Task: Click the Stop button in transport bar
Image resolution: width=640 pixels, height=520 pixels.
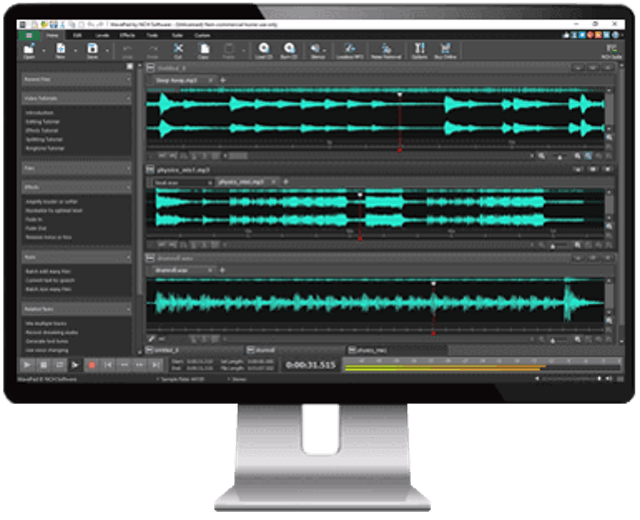Action: click(43, 365)
